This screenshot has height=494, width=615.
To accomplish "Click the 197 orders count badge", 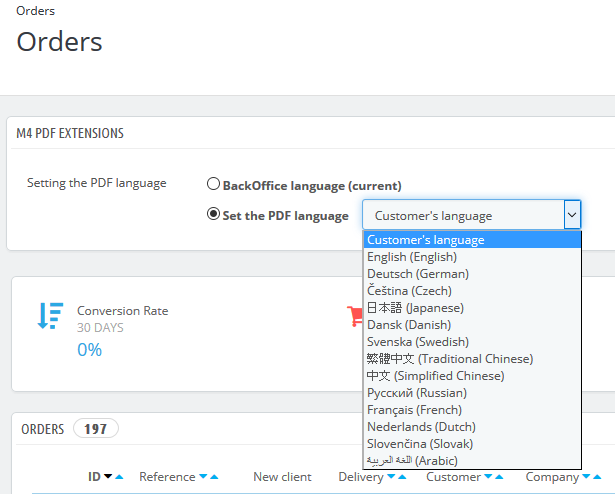I will point(96,428).
